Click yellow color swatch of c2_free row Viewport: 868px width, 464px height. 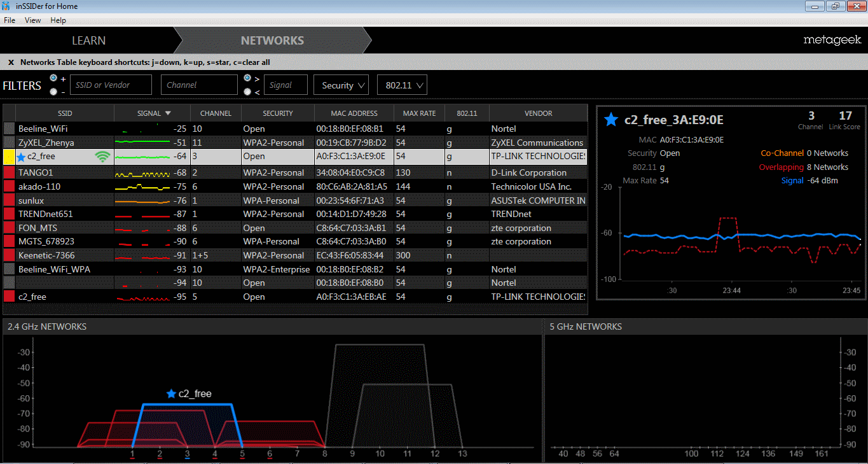click(x=9, y=157)
